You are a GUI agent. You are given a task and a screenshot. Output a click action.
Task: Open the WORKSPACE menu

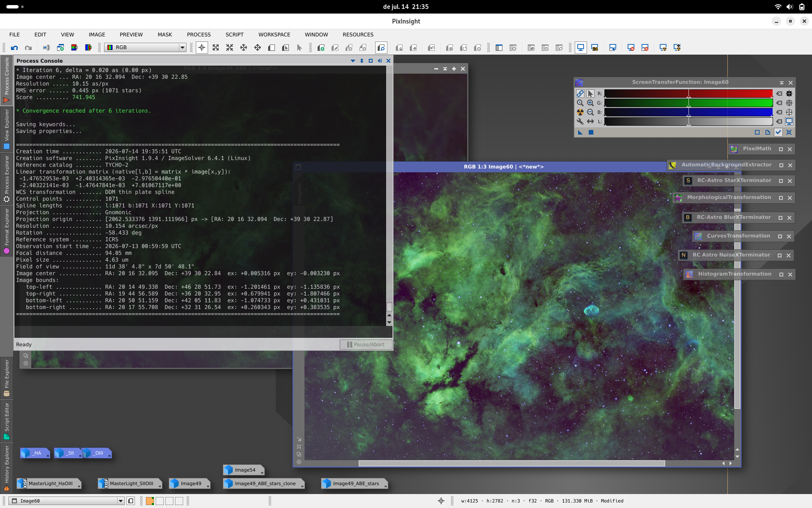tap(274, 35)
